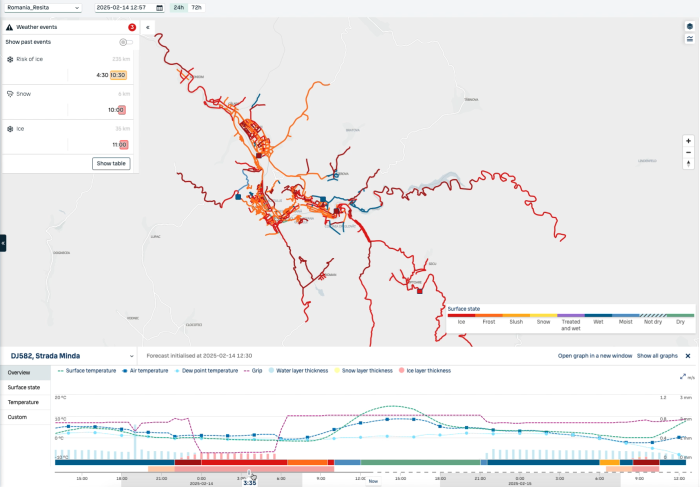The image size is (700, 487).
Task: Open the map style options icon
Action: pos(689,39)
